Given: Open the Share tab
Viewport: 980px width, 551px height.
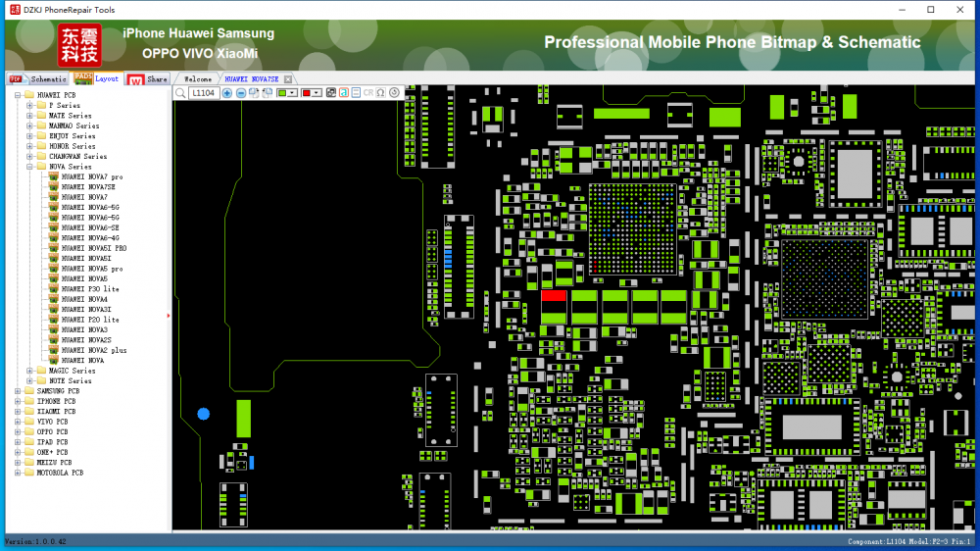Looking at the screenshot, I should pyautogui.click(x=148, y=78).
